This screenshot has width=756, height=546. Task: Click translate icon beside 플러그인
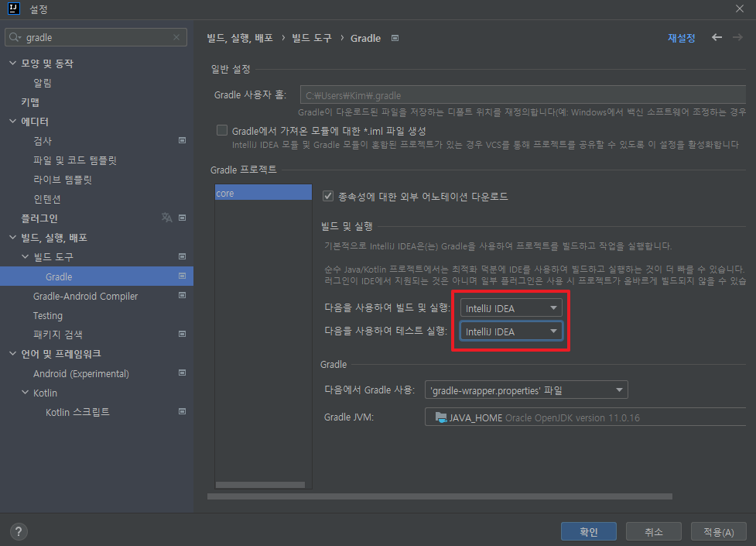pyautogui.click(x=167, y=218)
